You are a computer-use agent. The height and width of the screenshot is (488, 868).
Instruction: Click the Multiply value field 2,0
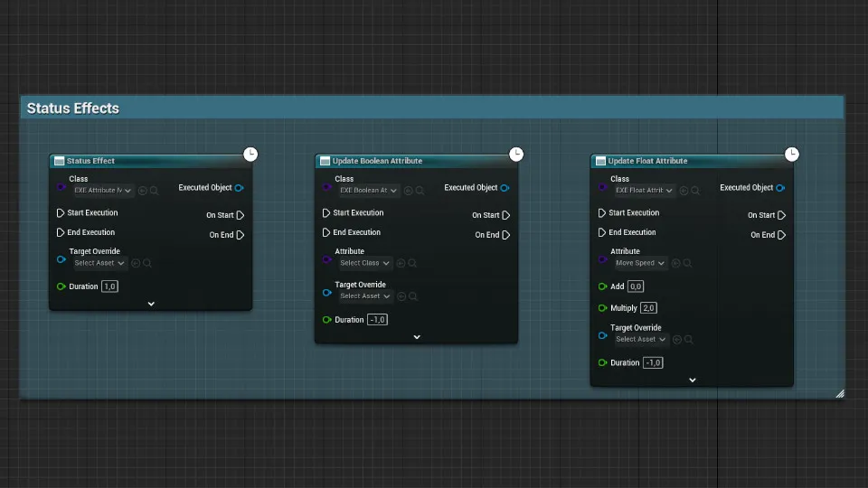[x=648, y=308]
